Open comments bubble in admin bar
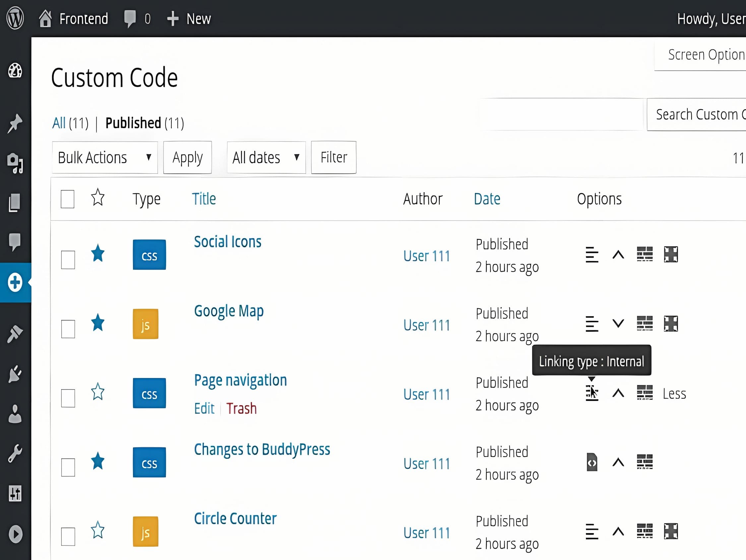This screenshot has height=560, width=746. tap(130, 19)
